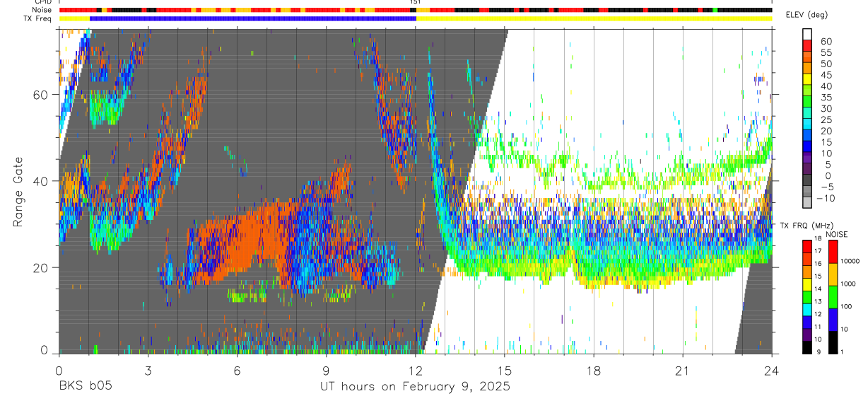The width and height of the screenshot is (868, 401).
Task: Click the "BKS b05" radar beam label
Action: tap(85, 386)
